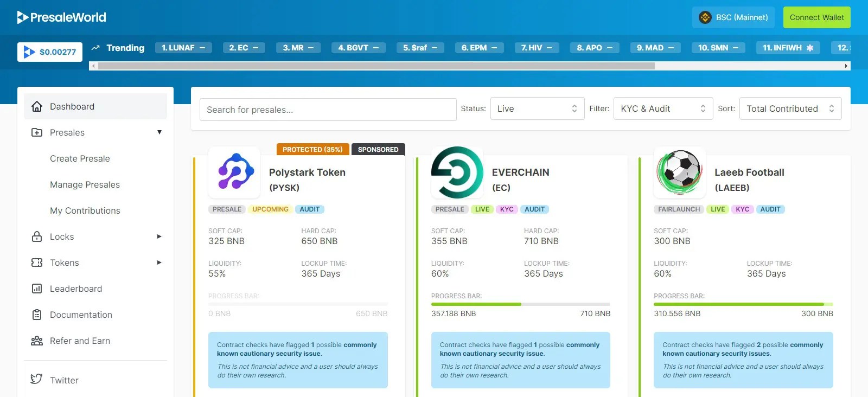Image resolution: width=868 pixels, height=397 pixels.
Task: Open Manage Presales page
Action: 85,184
